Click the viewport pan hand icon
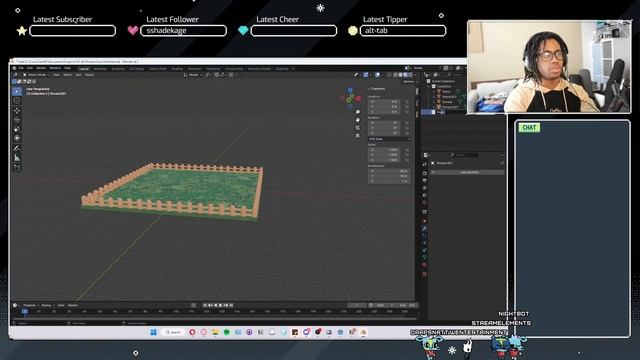The image size is (640, 360). click(358, 120)
